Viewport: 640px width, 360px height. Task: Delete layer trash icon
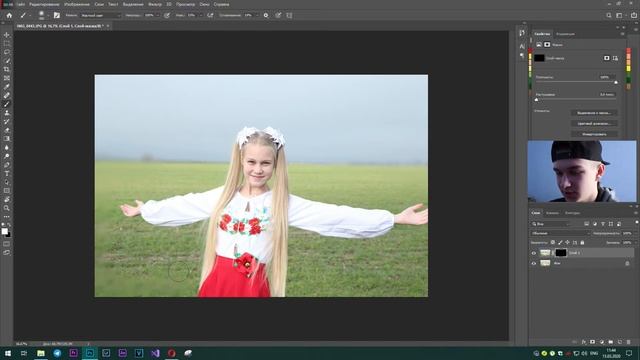[x=629, y=342]
